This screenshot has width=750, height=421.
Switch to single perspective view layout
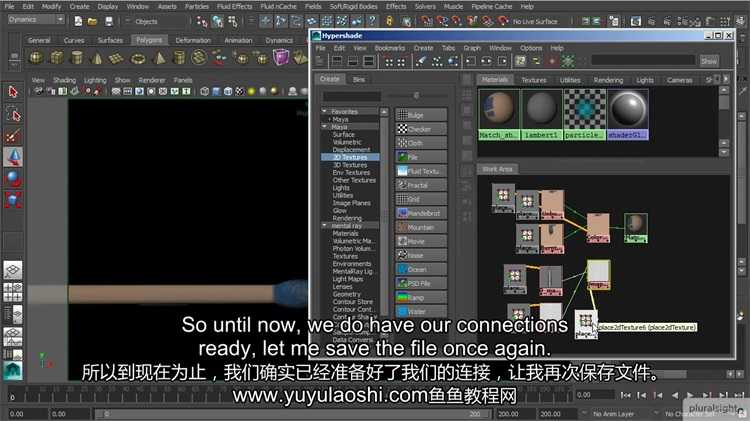(13, 270)
